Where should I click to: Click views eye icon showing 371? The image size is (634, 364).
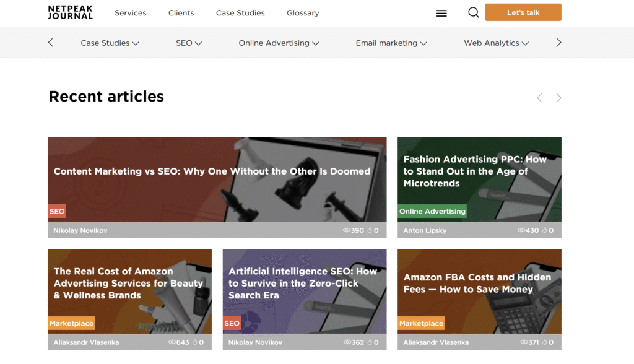click(x=524, y=342)
